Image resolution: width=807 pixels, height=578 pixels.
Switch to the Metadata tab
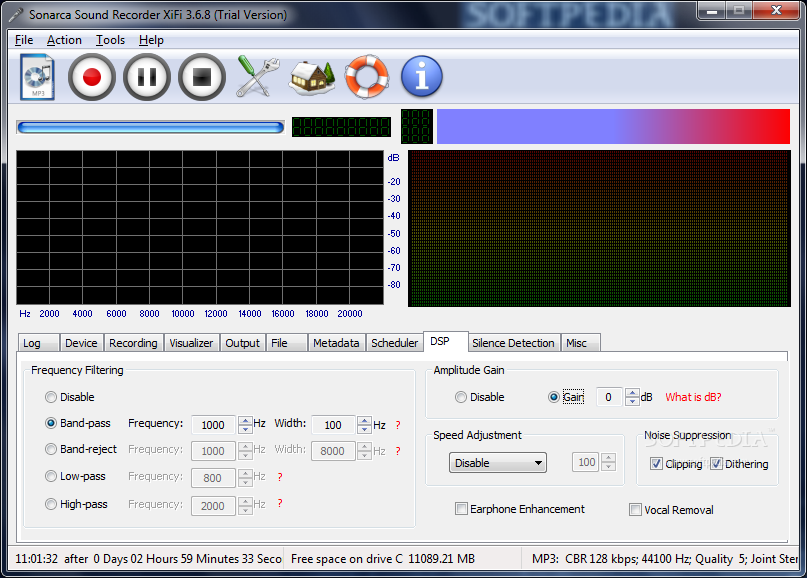click(336, 343)
